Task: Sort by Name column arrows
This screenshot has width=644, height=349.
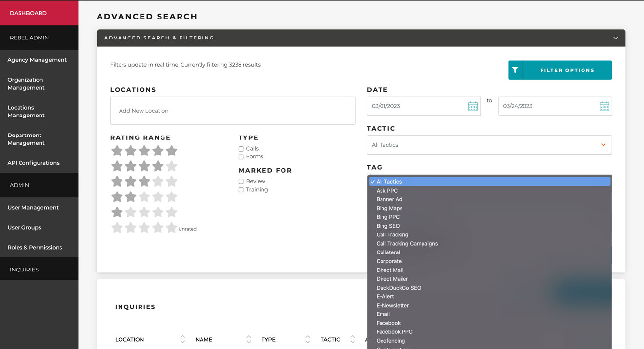Action: point(249,339)
